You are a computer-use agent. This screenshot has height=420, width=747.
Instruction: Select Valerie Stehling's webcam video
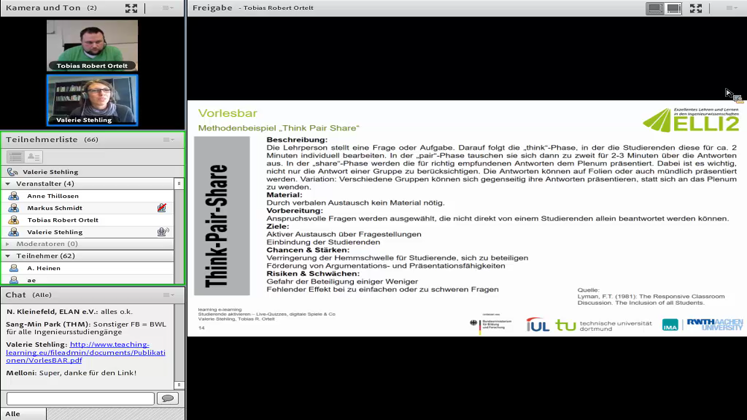92,100
